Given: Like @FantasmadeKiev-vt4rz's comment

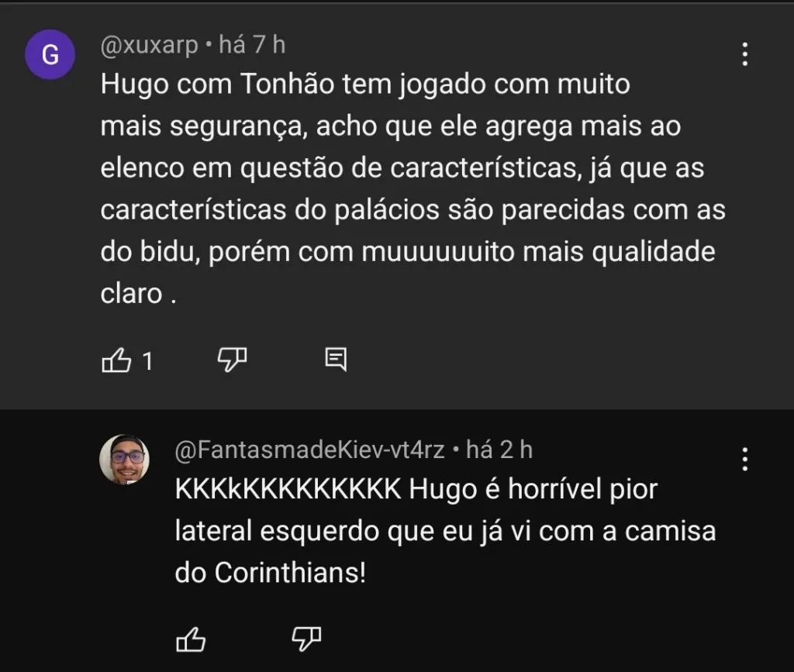Looking at the screenshot, I should pos(190,639).
